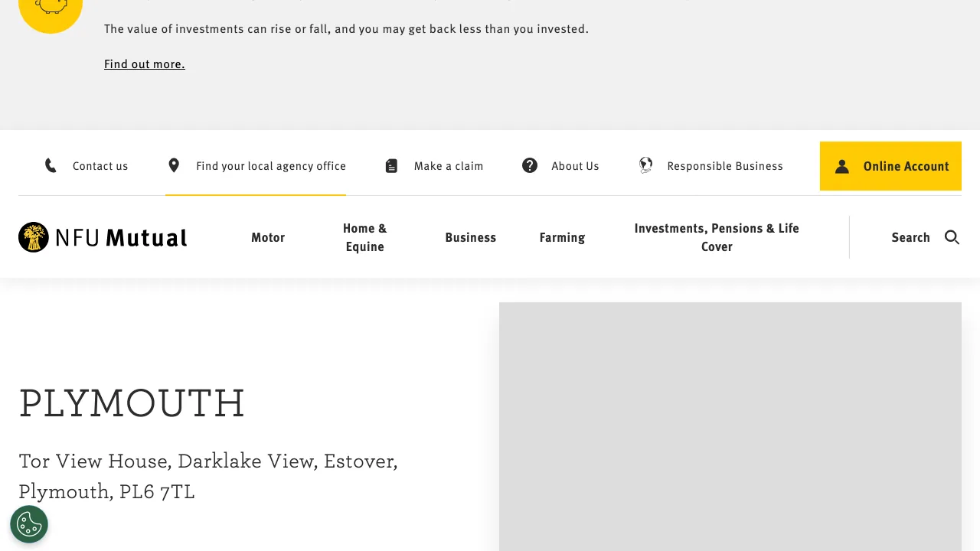Click the map pin icon for local agency office

click(x=174, y=165)
